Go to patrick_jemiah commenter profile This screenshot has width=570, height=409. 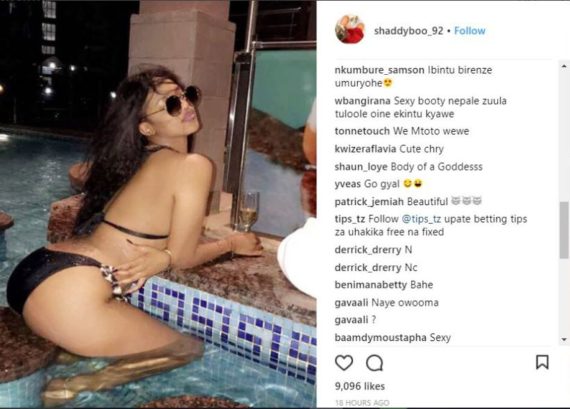tap(369, 202)
